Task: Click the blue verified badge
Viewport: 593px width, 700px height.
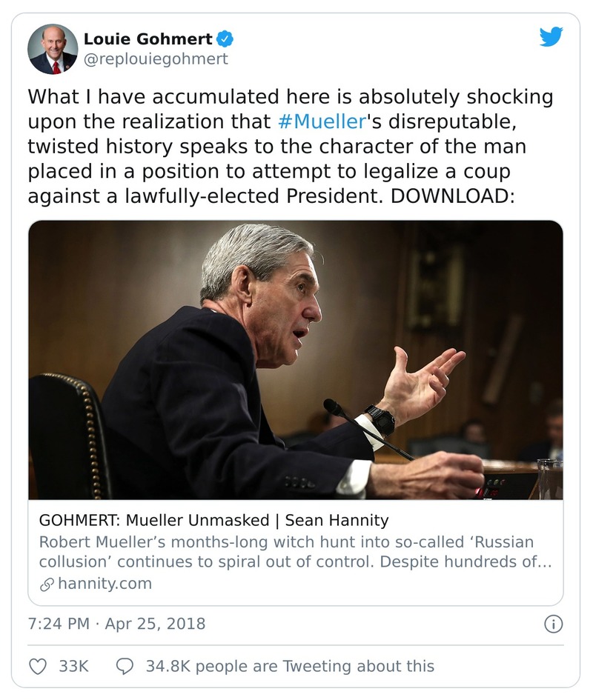Action: click(x=222, y=39)
